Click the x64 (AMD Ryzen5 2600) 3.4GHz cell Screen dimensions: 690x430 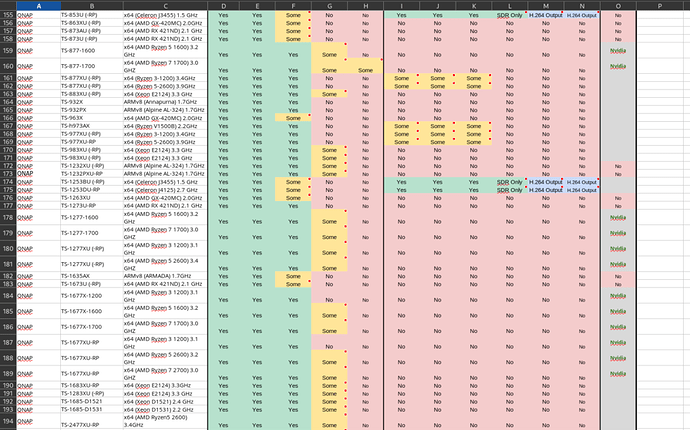point(165,421)
